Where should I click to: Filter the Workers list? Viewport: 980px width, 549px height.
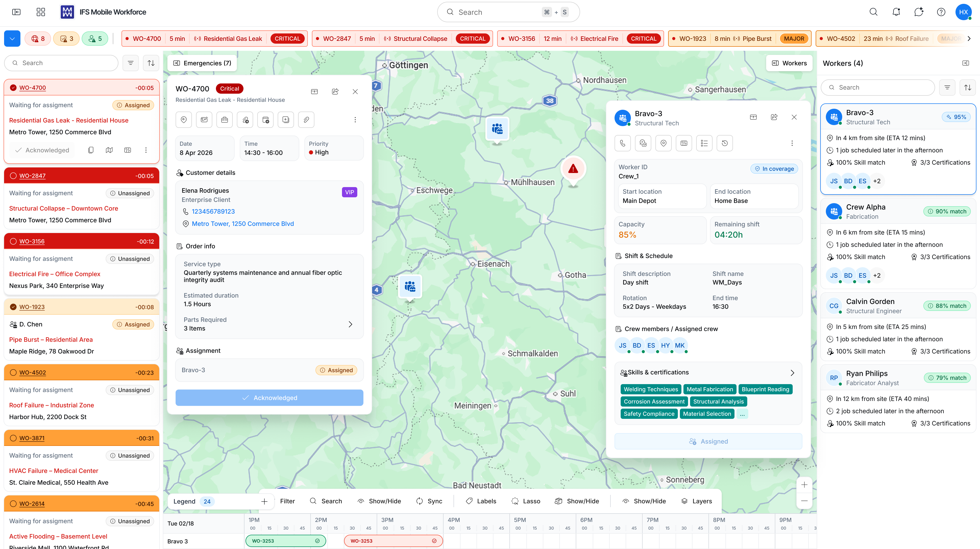[x=947, y=88]
